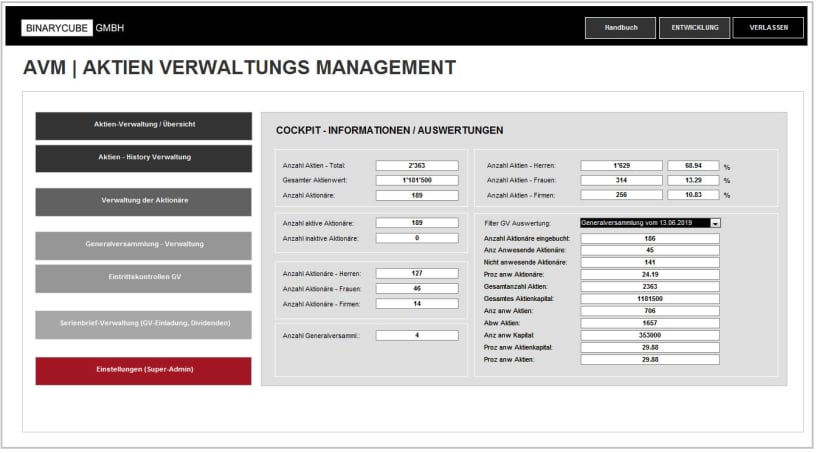Click the Anzahl Aktien - Total field

tap(416, 165)
